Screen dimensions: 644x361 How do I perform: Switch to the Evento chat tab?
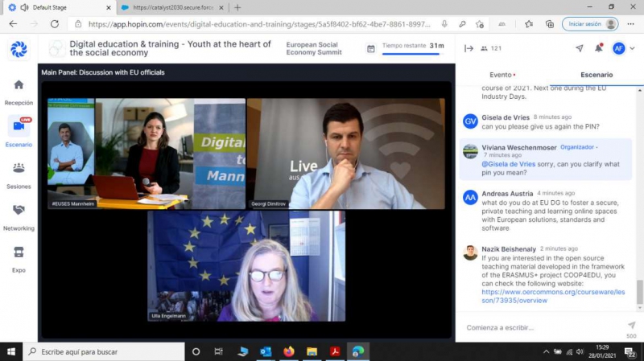coord(502,75)
